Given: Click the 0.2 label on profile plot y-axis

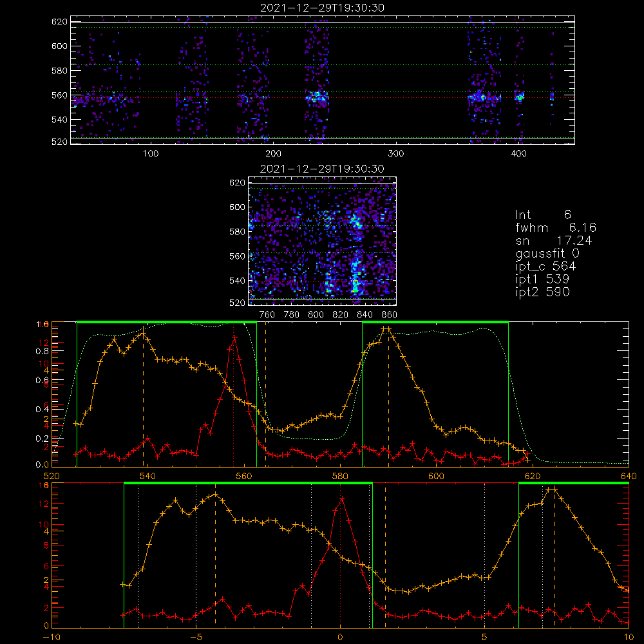Looking at the screenshot, I should [x=43, y=439].
